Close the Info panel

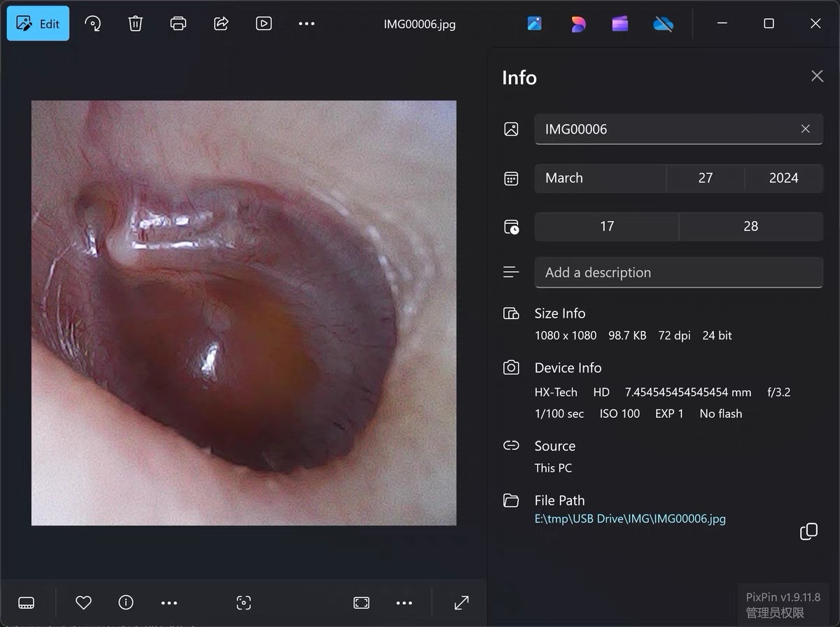pyautogui.click(x=817, y=76)
